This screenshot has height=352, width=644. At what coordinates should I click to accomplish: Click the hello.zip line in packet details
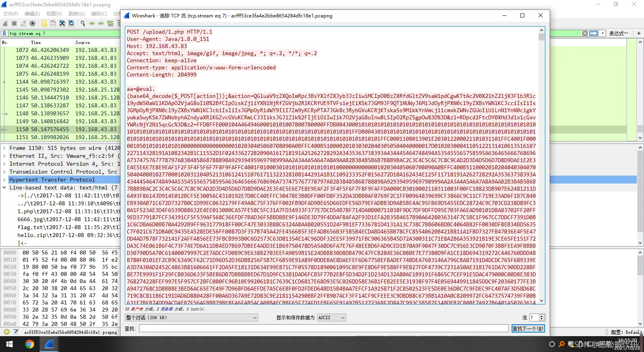69,235
